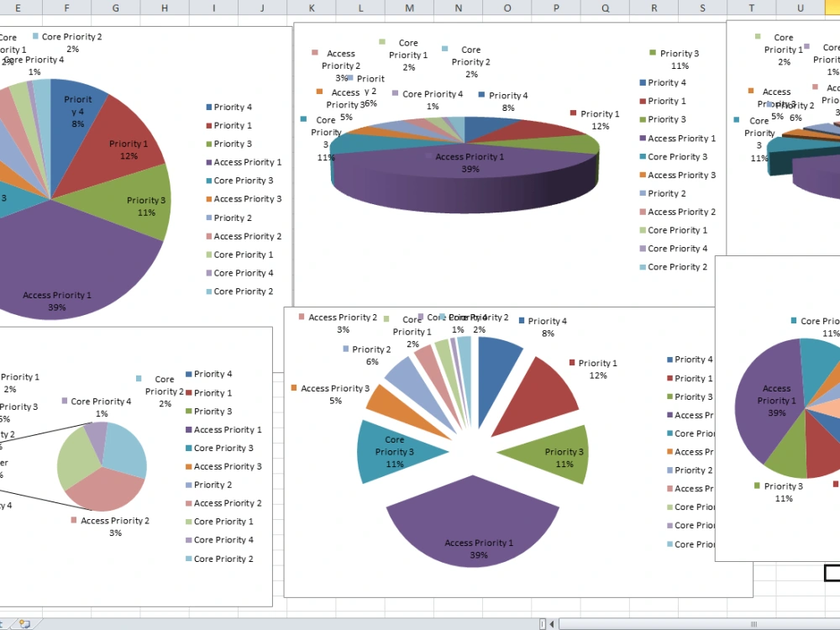Click 'Priority 1' legend entry in pie-of-pie chart
Screen dimensions: 840x630
click(209, 392)
